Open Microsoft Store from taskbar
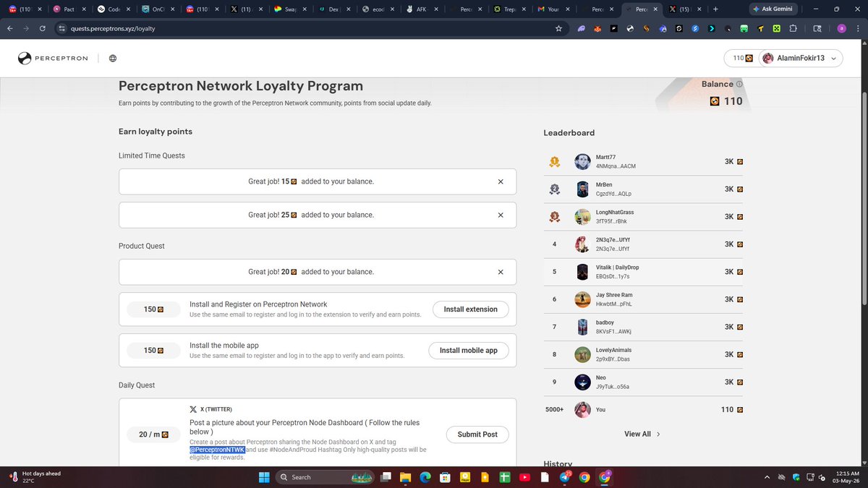The image size is (868, 488). (446, 477)
